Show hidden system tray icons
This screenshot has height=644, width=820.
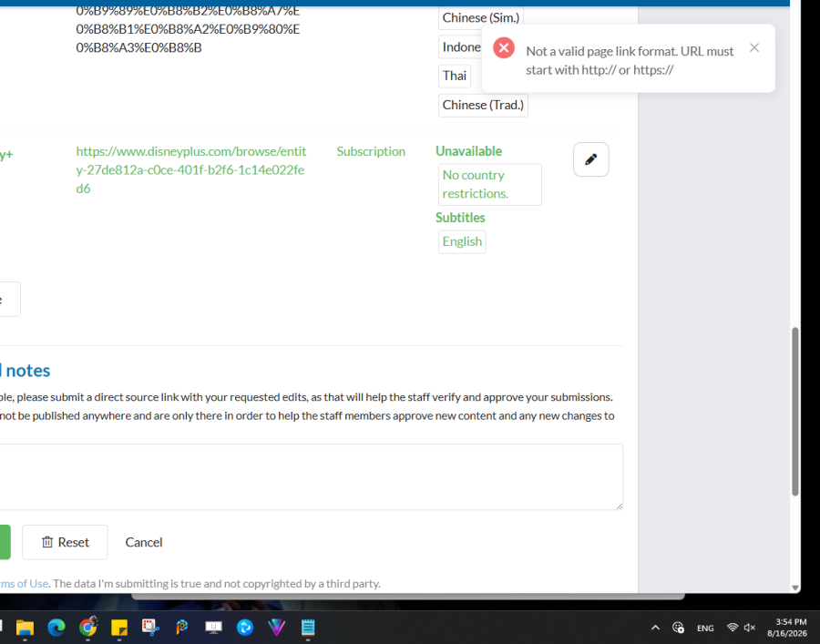pyautogui.click(x=655, y=628)
